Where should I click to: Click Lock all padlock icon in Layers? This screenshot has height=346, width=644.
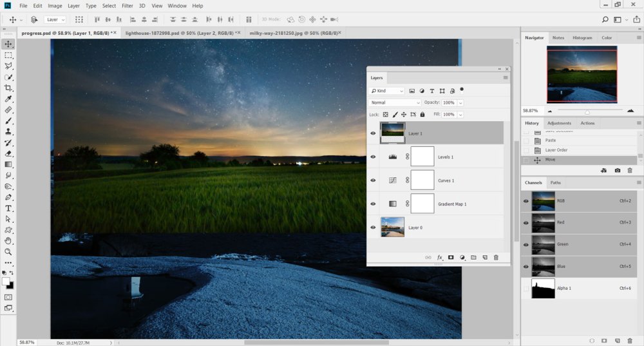422,115
